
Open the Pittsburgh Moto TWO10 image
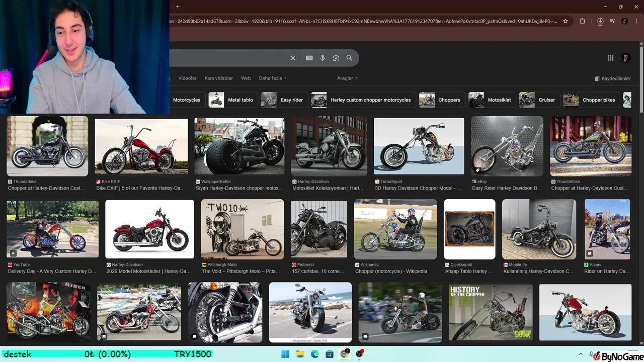click(243, 229)
